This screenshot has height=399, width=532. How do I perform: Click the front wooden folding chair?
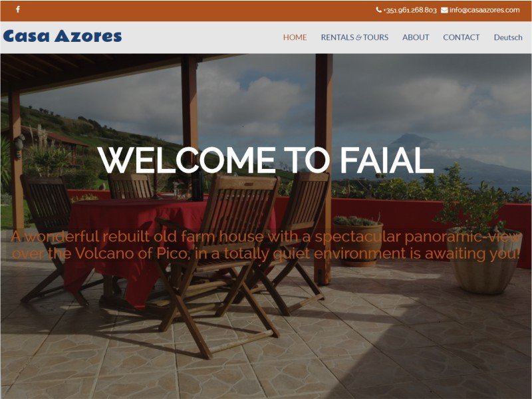[217, 265]
